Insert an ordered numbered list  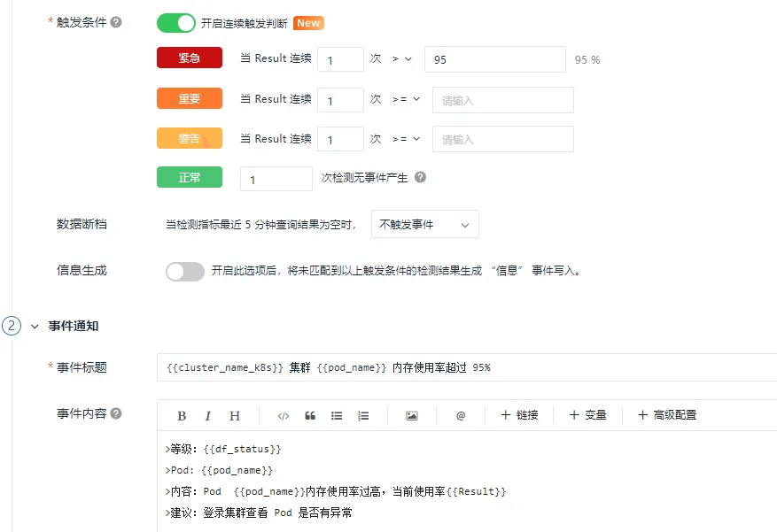(363, 415)
